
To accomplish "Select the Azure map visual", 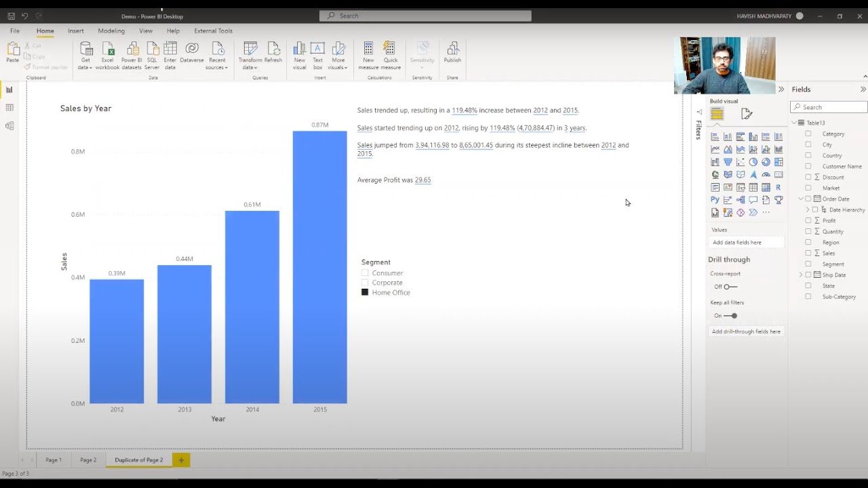I will pyautogui.click(x=753, y=174).
